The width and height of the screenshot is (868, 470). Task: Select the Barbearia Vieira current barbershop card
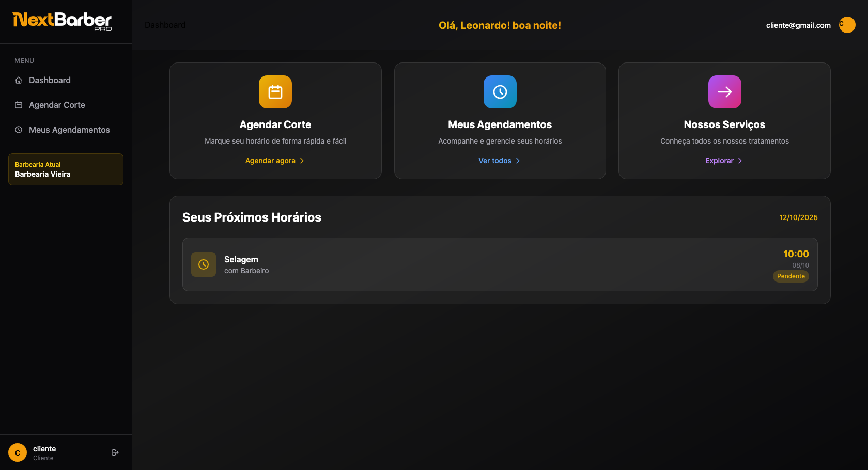[66, 169]
